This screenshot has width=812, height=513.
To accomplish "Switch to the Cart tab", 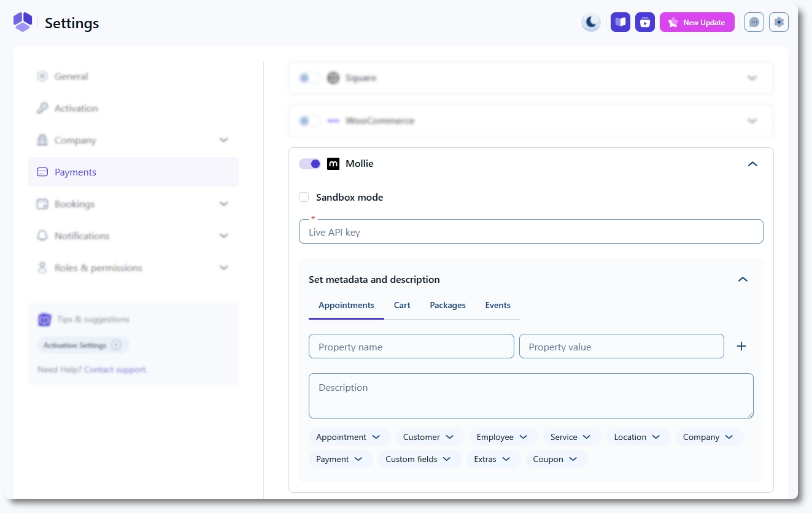I will (x=402, y=305).
